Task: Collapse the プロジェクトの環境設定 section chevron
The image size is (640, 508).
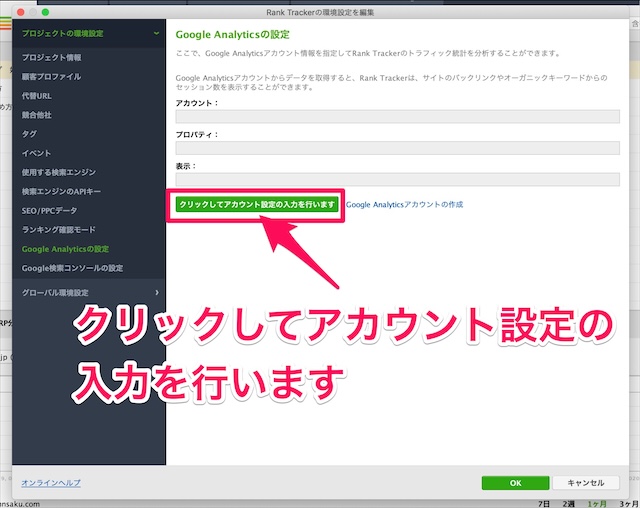Action: [x=156, y=33]
